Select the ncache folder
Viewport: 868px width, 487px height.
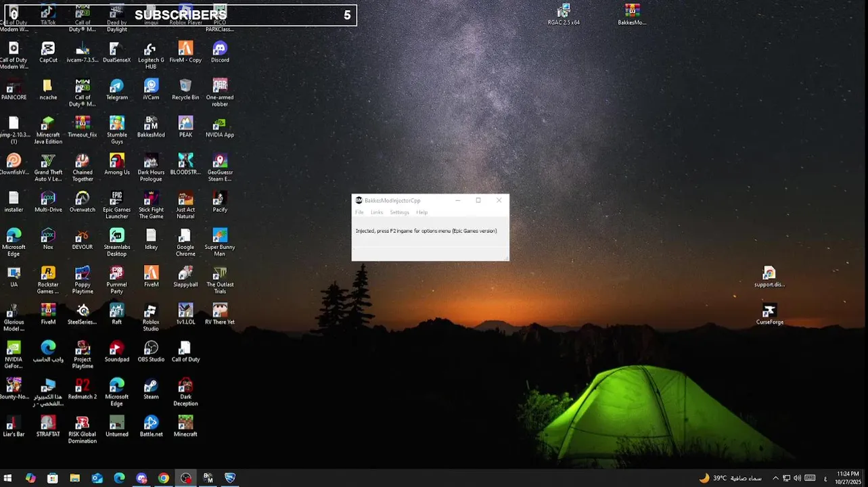pos(48,89)
